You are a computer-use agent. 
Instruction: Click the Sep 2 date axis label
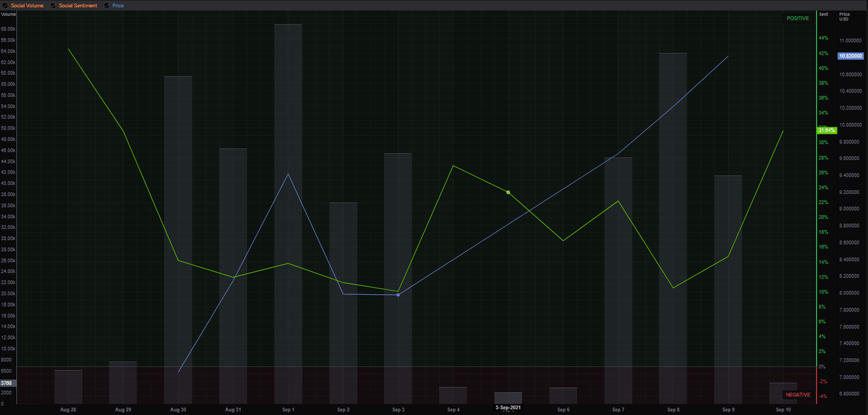[343, 409]
